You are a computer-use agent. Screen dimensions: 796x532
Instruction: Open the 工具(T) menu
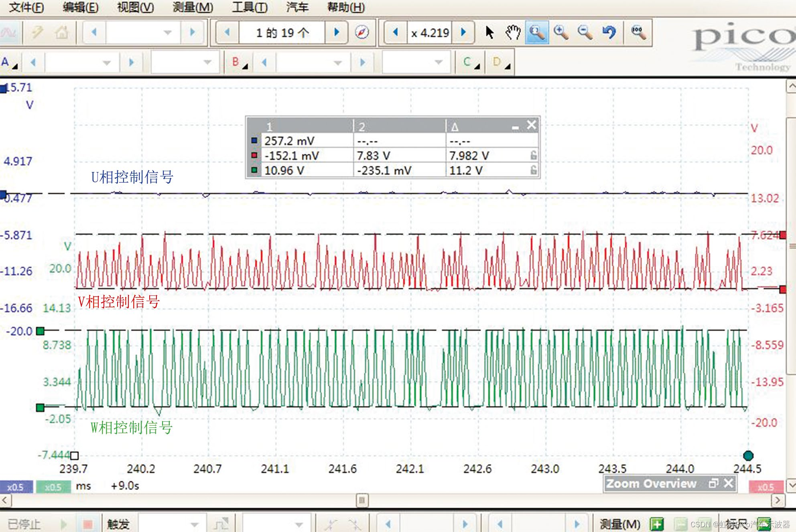pos(249,7)
